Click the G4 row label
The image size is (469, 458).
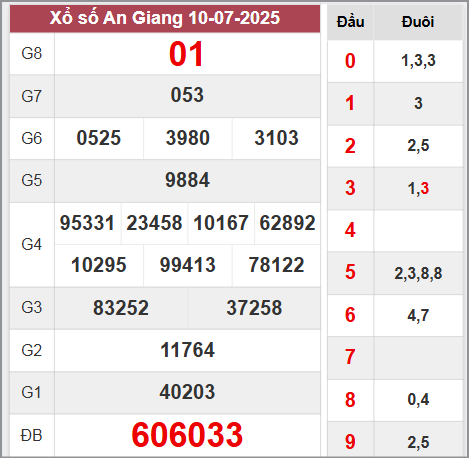click(x=32, y=244)
